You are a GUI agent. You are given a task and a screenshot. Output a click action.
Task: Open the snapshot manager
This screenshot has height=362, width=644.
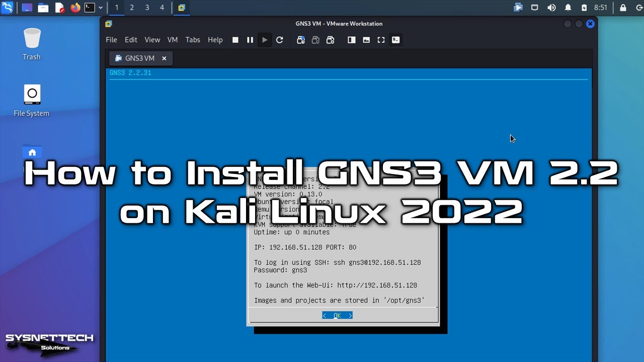pos(331,40)
